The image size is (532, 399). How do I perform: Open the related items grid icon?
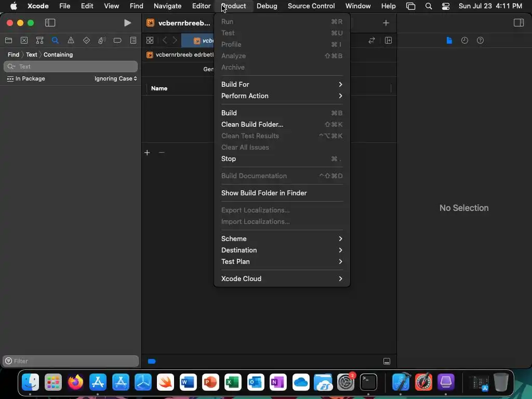(150, 41)
